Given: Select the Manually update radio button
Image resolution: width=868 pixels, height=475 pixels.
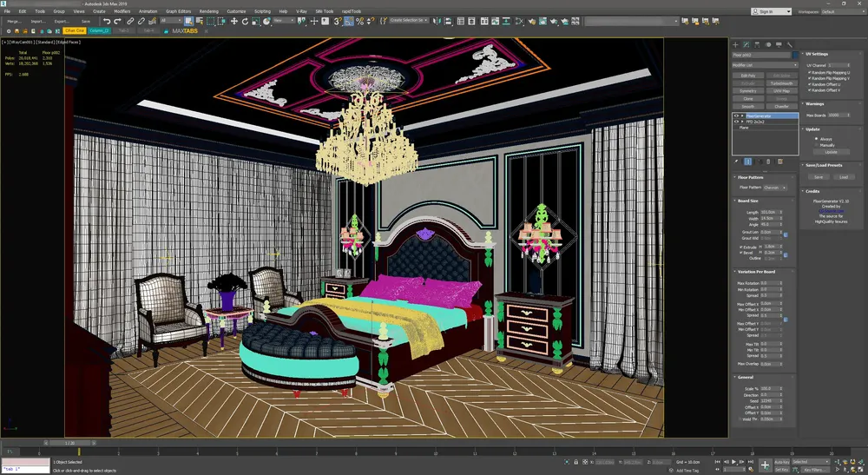Looking at the screenshot, I should tap(817, 145).
